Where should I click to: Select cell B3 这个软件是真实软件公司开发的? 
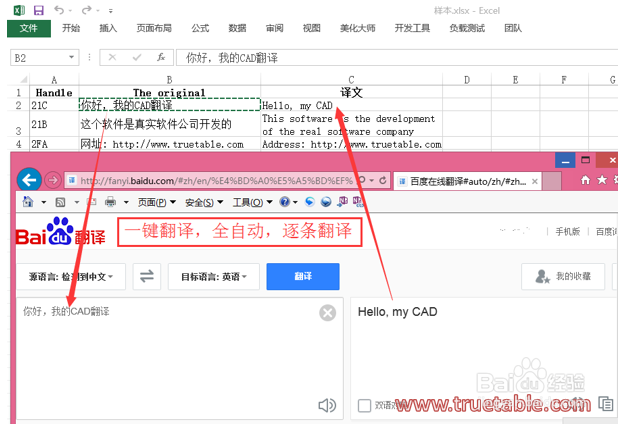170,124
